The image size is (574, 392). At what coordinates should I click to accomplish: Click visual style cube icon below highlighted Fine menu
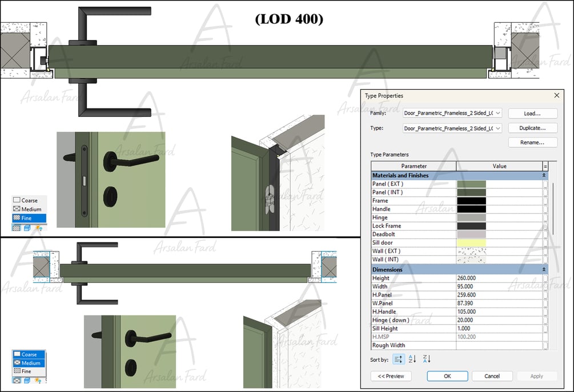point(27,228)
